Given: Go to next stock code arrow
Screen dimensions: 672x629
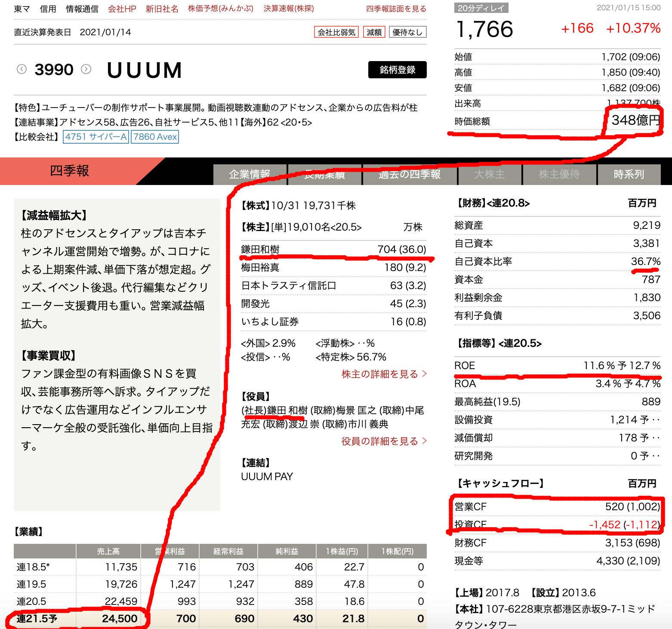Looking at the screenshot, I should point(86,69).
